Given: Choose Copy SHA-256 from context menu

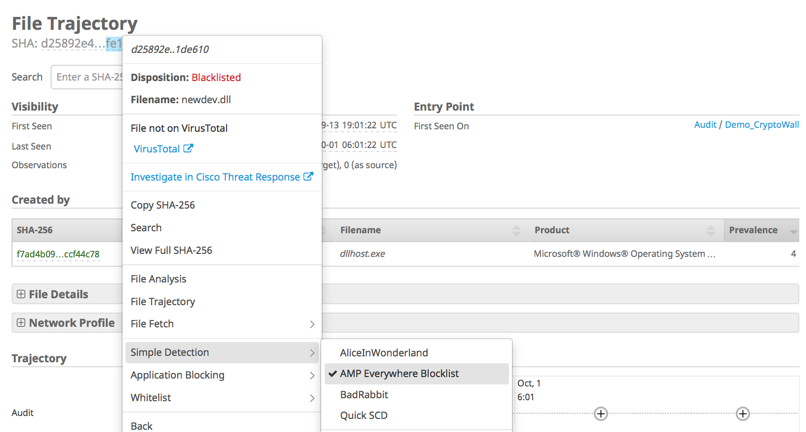Looking at the screenshot, I should pos(163,205).
